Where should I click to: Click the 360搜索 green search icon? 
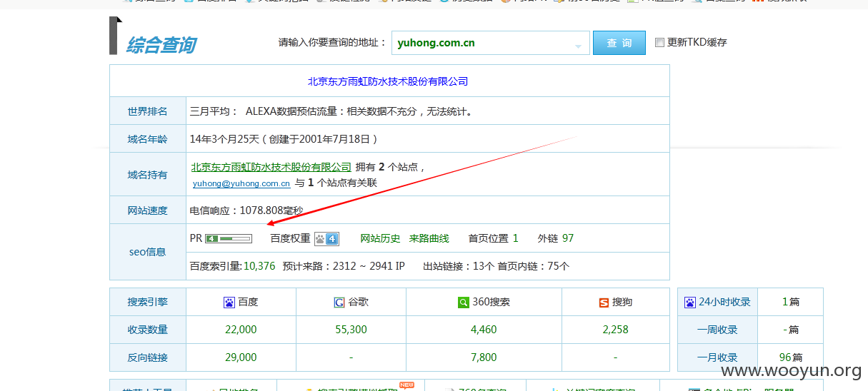[464, 303]
